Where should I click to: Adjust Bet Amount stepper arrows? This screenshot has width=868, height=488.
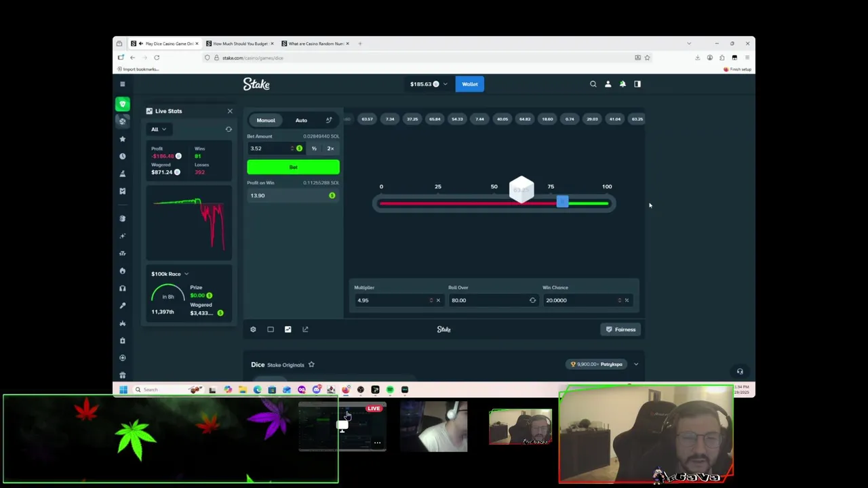click(292, 148)
